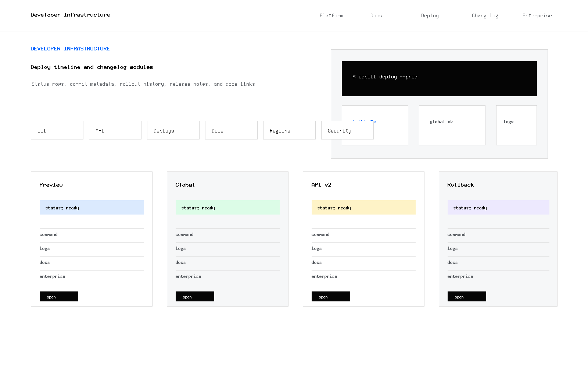
Task: Select the API chip
Action: [x=115, y=130]
